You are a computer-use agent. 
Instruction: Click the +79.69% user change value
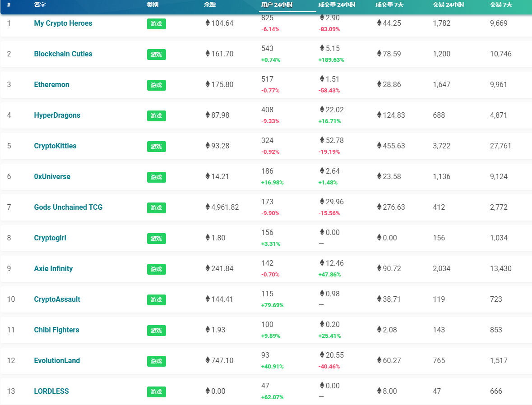click(272, 305)
